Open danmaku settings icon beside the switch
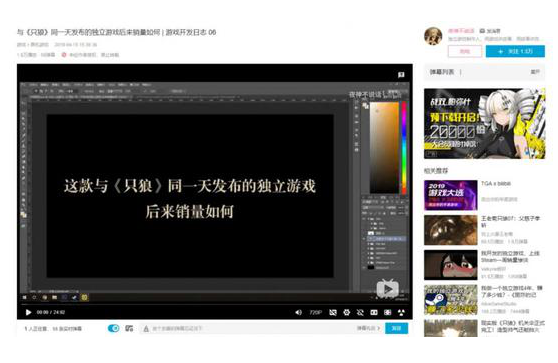Image resolution: width=558 pixels, height=363 pixels. [129, 328]
